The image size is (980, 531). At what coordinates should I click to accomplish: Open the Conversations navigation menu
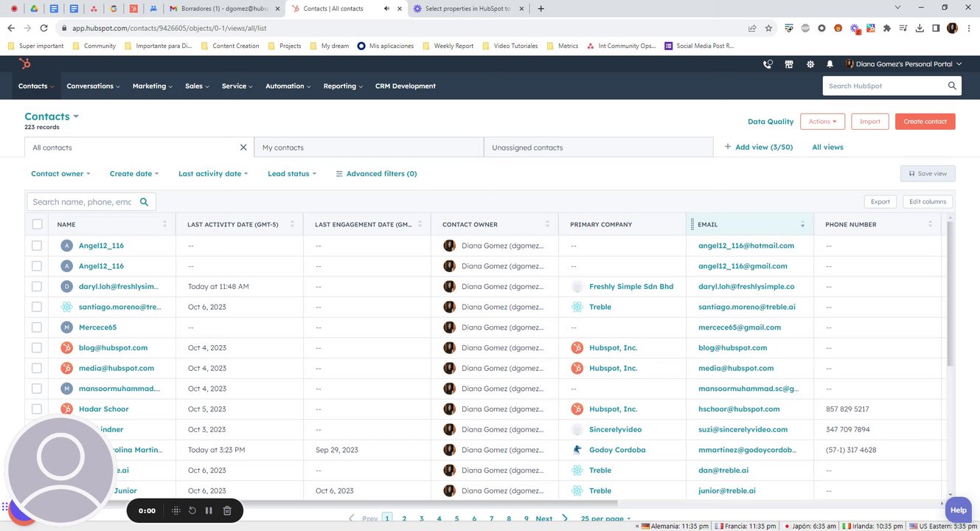click(x=93, y=86)
